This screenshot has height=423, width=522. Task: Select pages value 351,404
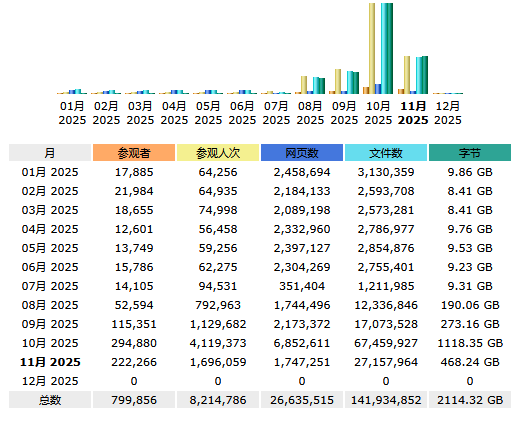tap(302, 286)
